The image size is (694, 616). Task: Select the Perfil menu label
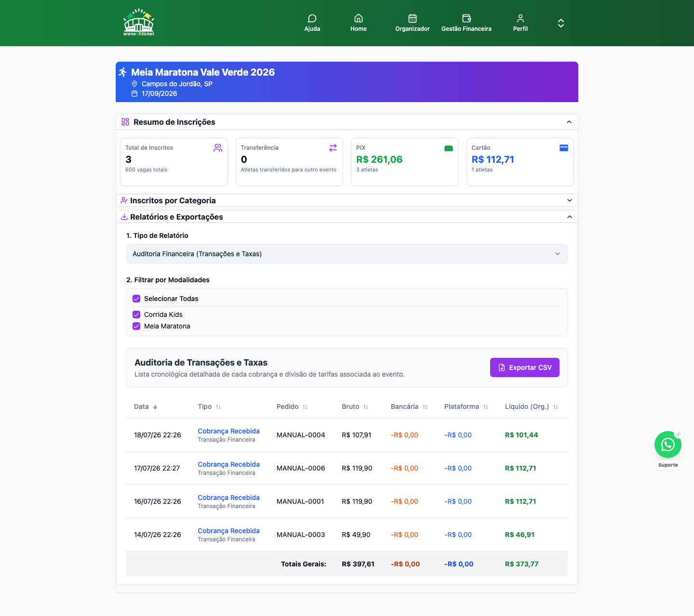520,29
